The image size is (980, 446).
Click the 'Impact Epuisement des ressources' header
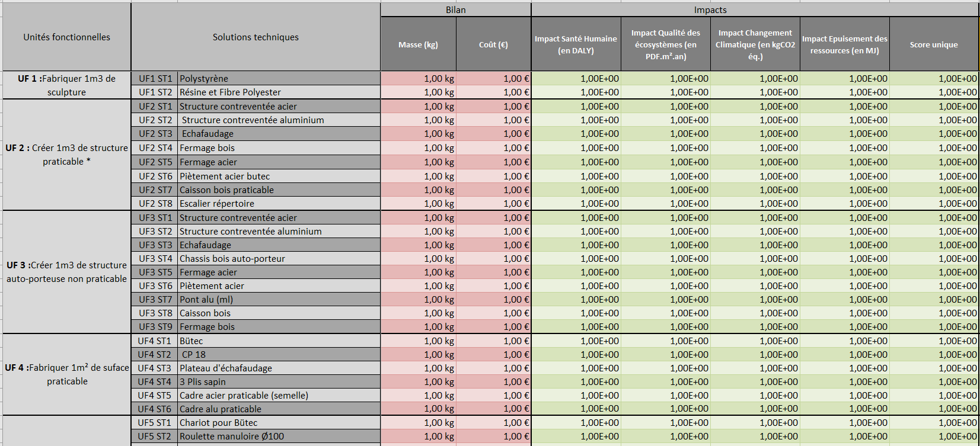(x=844, y=45)
